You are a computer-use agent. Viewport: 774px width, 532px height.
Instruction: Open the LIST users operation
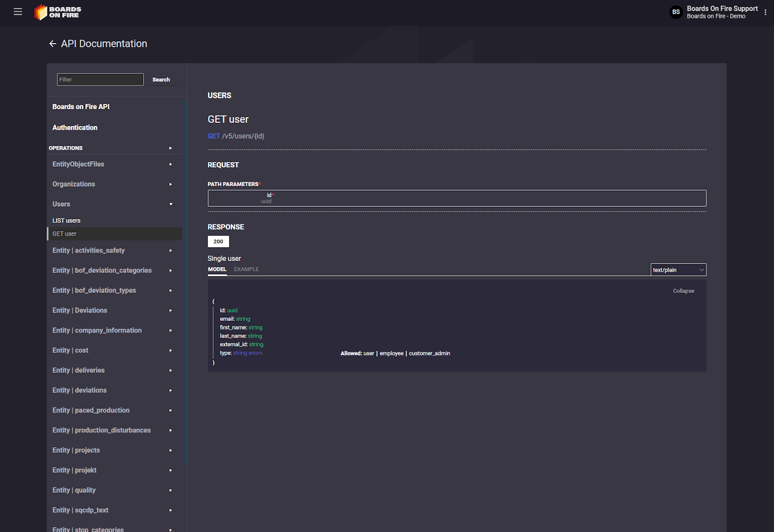point(67,221)
